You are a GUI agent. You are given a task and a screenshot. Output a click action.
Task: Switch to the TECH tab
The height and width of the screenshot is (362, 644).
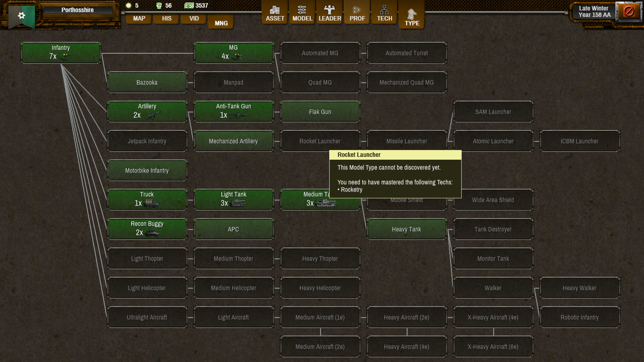point(385,12)
